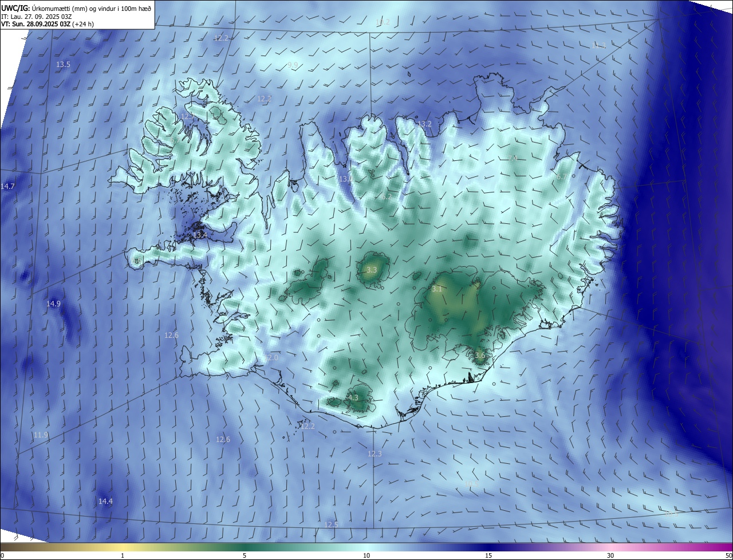The width and height of the screenshot is (733, 560).
Task: Click the 11.3 value label
Action: [599, 45]
